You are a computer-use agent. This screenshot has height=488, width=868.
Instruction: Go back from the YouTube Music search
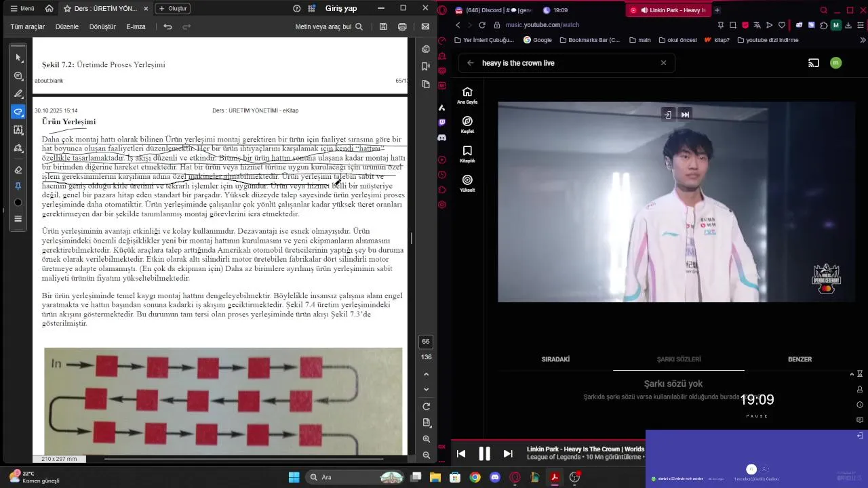470,63
